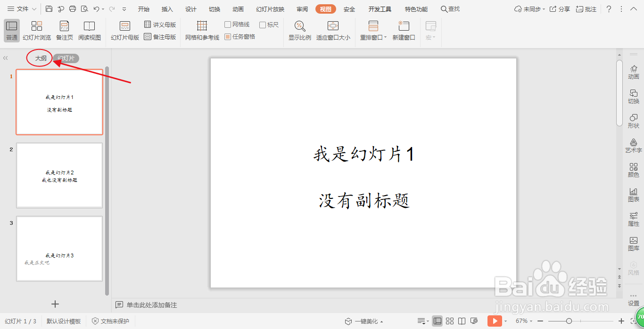Click 文档未保护 document protection status
644x329 pixels.
click(x=110, y=321)
